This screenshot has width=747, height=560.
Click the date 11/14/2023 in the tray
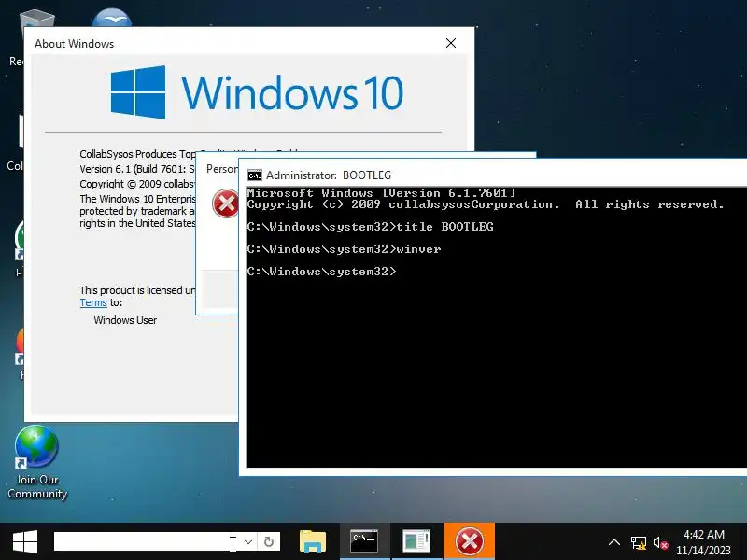coord(703,551)
